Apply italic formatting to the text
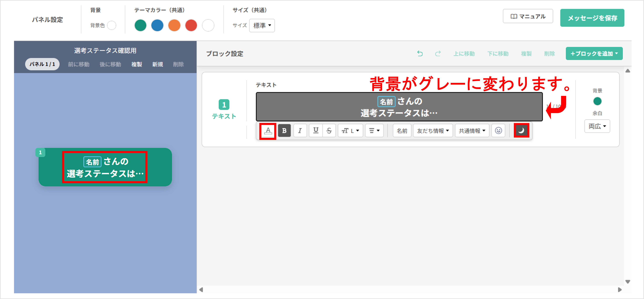644x299 pixels. tap(300, 130)
